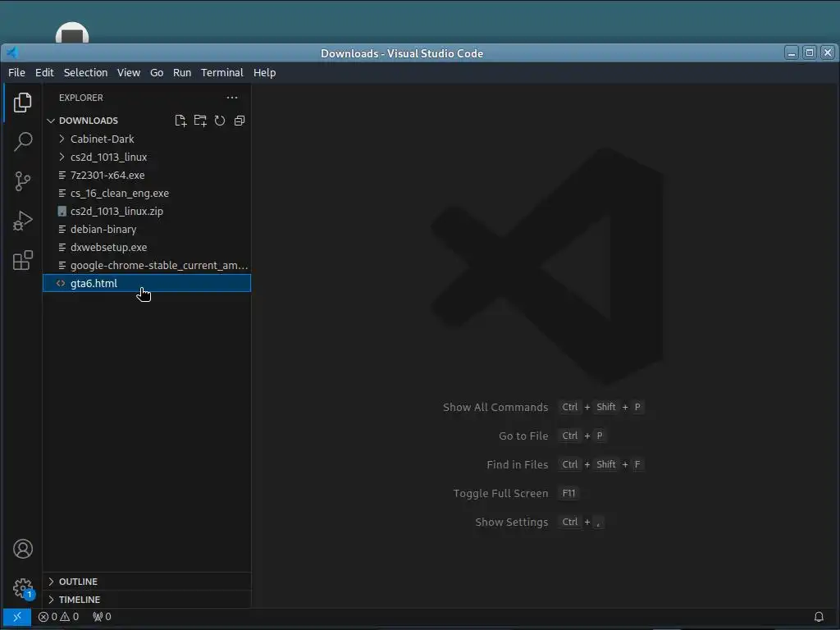Open the Help menu
The width and height of the screenshot is (840, 630).
tap(265, 72)
